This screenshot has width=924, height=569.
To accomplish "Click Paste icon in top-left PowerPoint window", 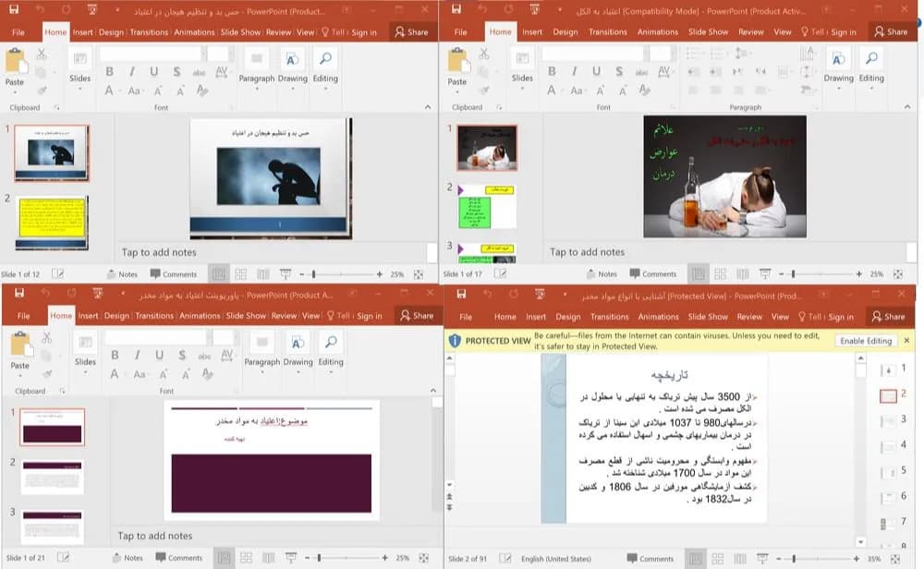I will pyautogui.click(x=15, y=61).
